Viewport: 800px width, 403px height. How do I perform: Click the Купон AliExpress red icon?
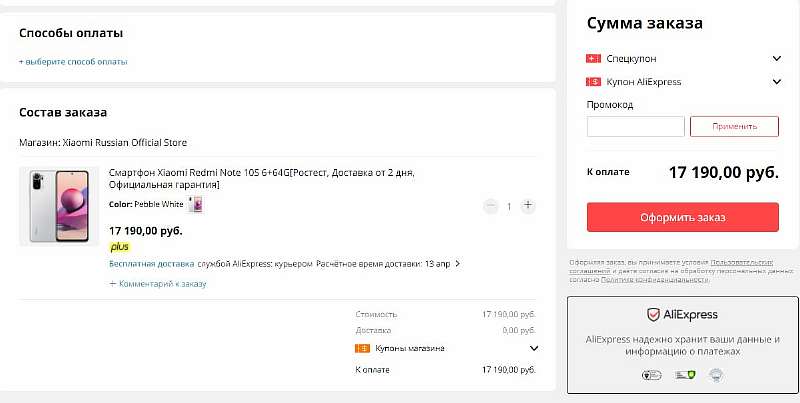coord(593,82)
